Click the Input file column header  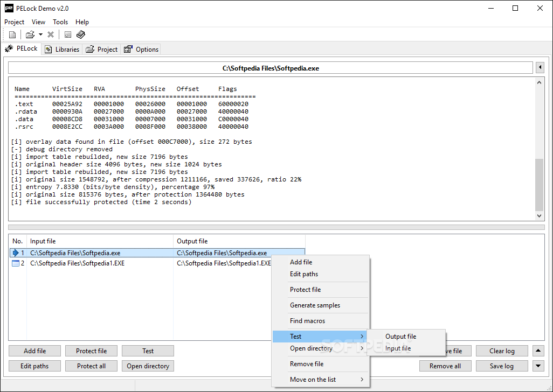100,241
